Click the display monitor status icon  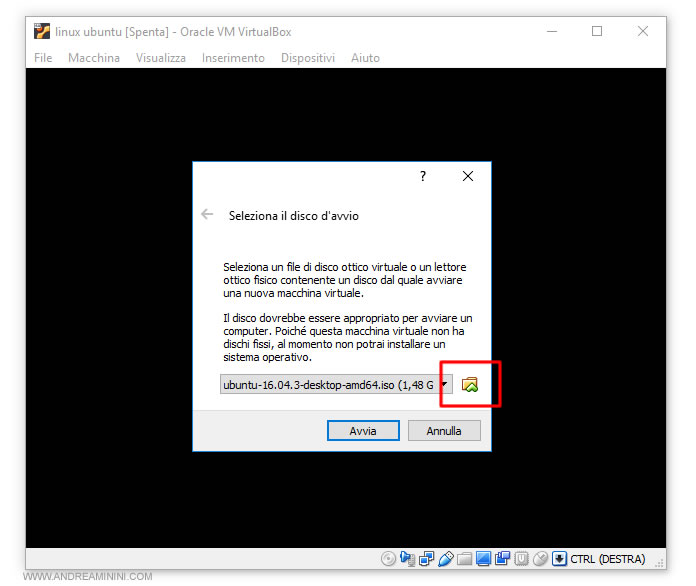484,559
